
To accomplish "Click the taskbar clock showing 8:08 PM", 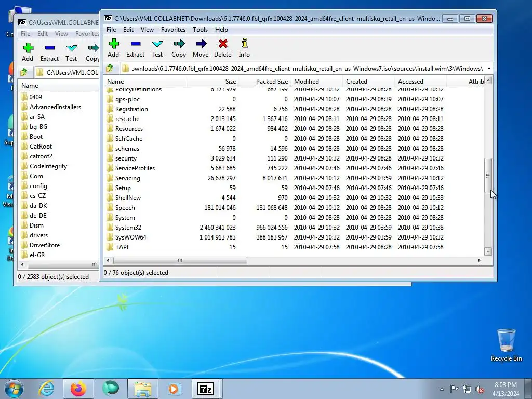I will pyautogui.click(x=506, y=389).
